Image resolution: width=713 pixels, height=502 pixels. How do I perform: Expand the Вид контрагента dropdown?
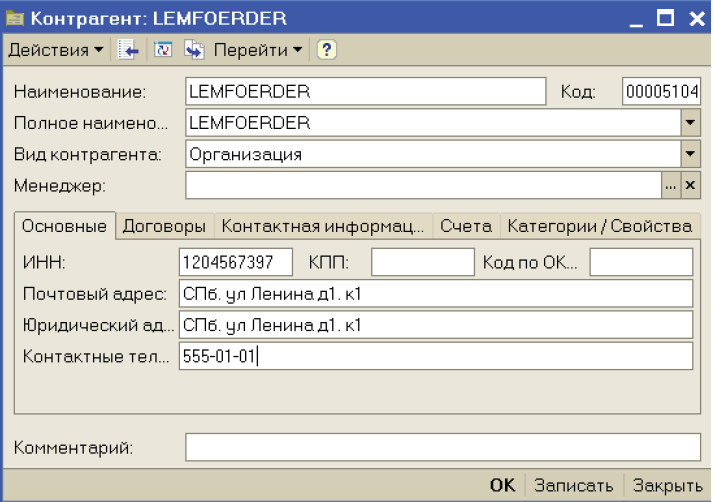(x=690, y=154)
